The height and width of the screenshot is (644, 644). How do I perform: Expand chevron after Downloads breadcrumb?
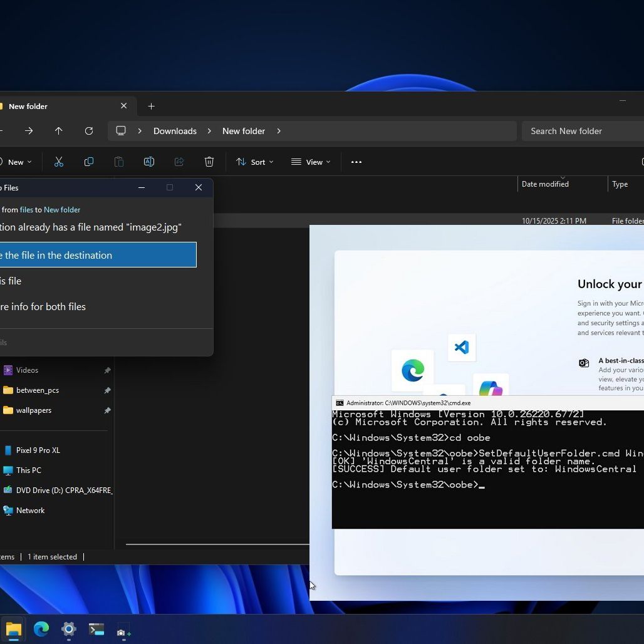coord(209,131)
